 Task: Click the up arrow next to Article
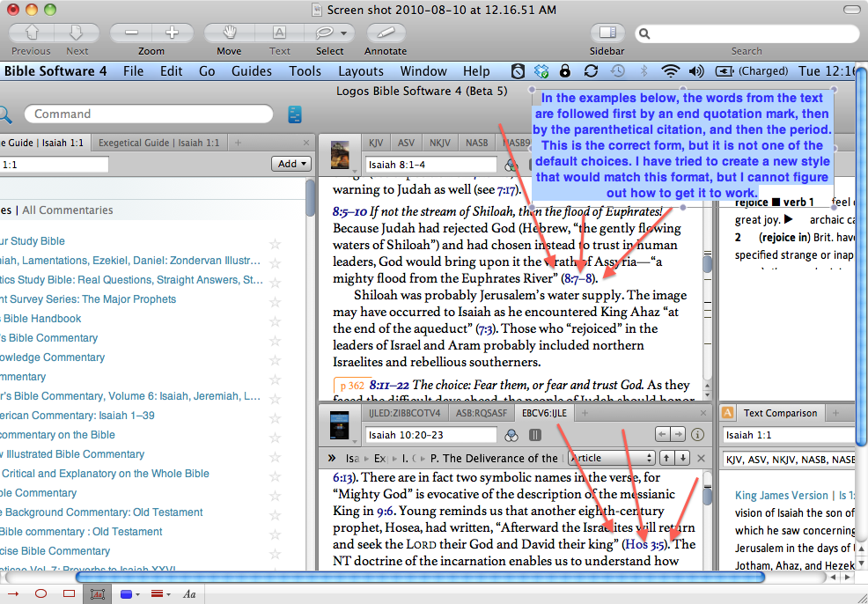(666, 459)
